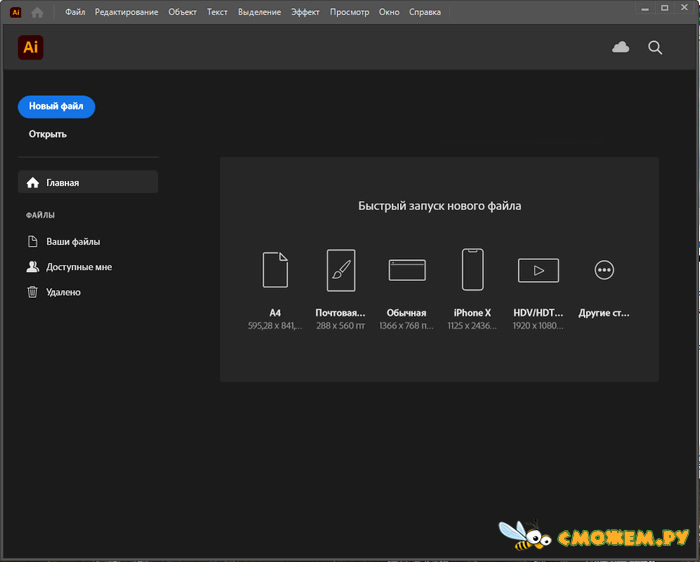
Task: Open the Текст menu
Action: (x=217, y=12)
